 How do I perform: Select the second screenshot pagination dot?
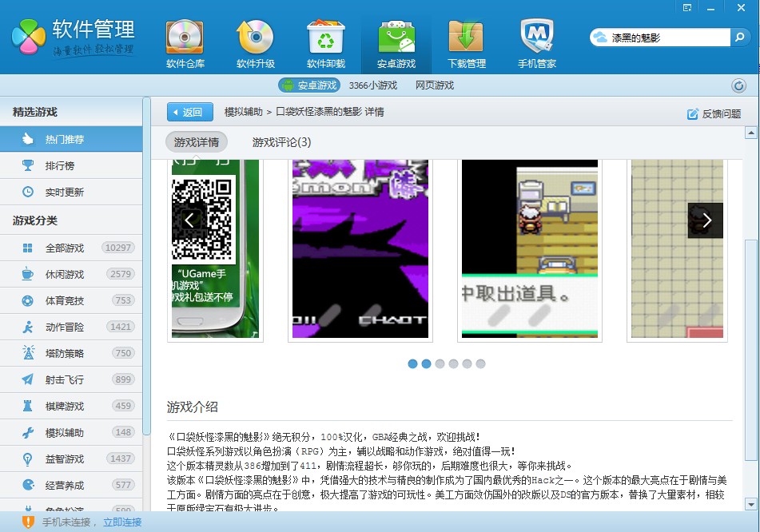point(426,364)
